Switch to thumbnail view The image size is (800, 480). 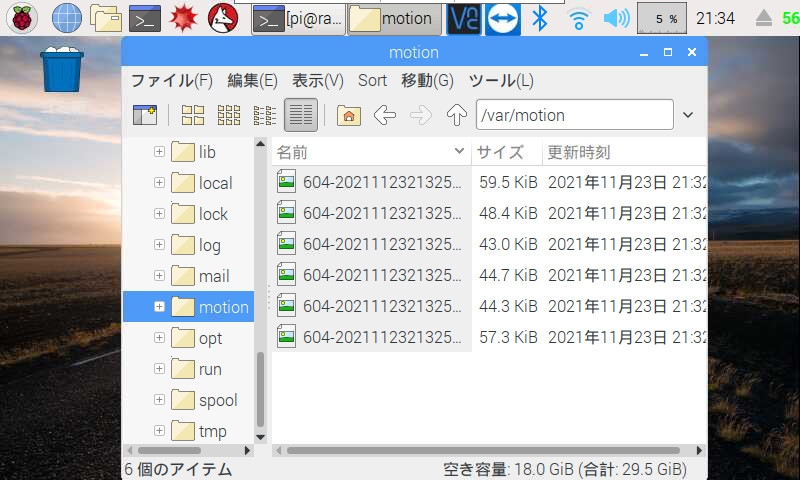coord(229,115)
